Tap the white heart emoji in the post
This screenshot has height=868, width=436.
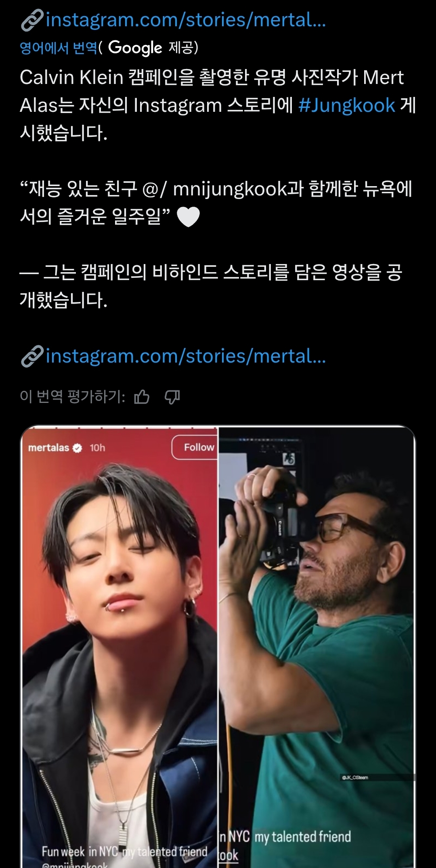(189, 217)
